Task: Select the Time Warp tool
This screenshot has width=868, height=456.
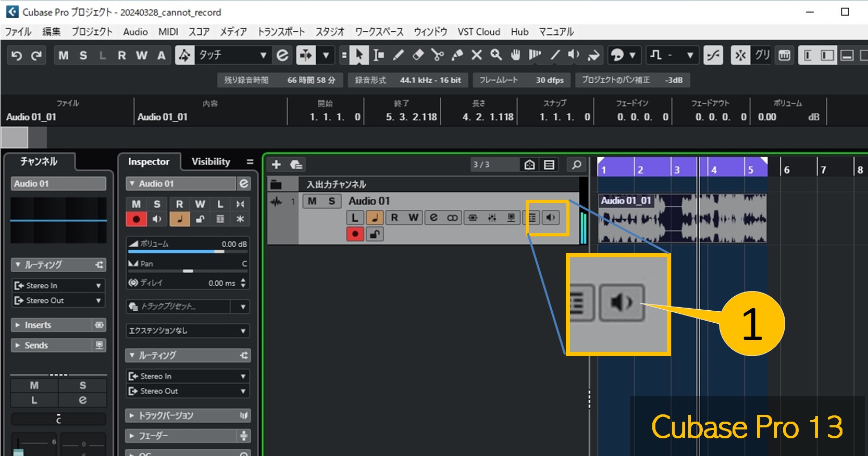Action: coord(535,55)
